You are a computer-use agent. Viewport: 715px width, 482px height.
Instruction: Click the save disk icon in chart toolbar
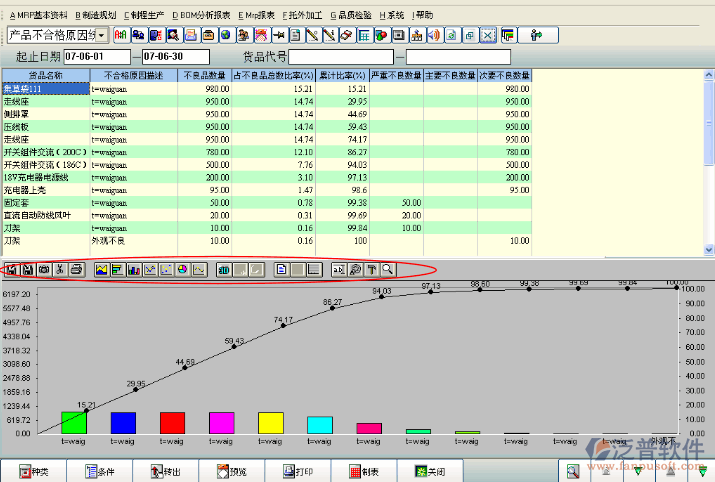(x=28, y=269)
